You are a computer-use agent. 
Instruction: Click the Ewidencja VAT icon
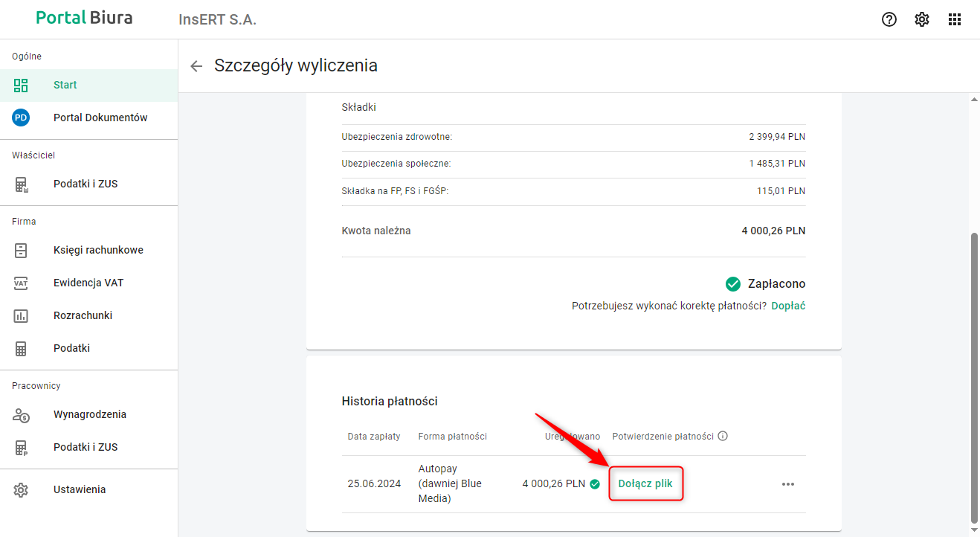coord(21,283)
